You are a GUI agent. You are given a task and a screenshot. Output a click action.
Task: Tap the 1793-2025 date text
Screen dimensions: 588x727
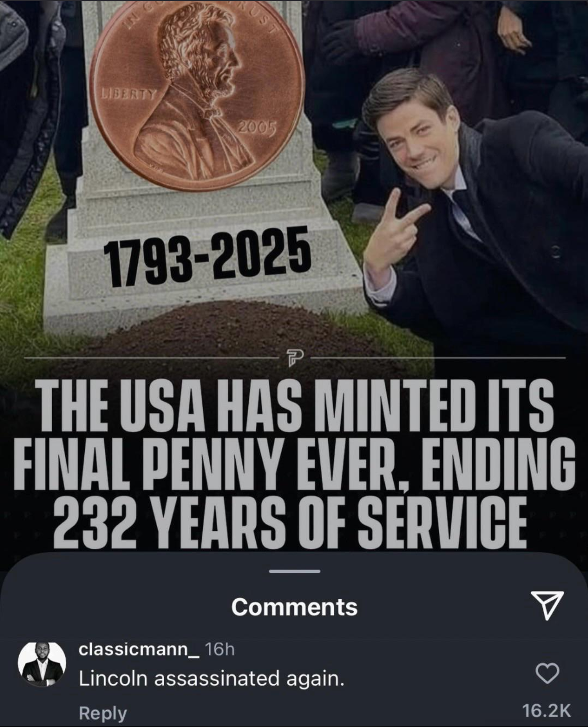[x=208, y=256]
